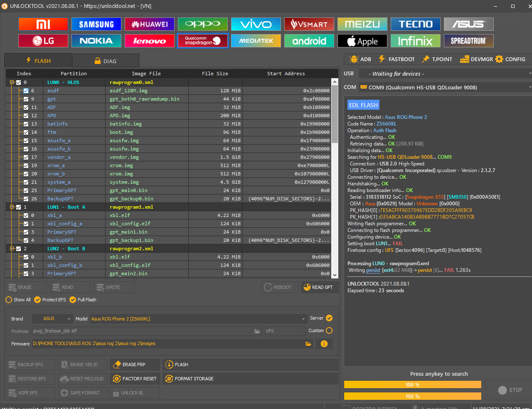Select the Oppo brand logo
This screenshot has height=409, width=532.
[x=203, y=24]
